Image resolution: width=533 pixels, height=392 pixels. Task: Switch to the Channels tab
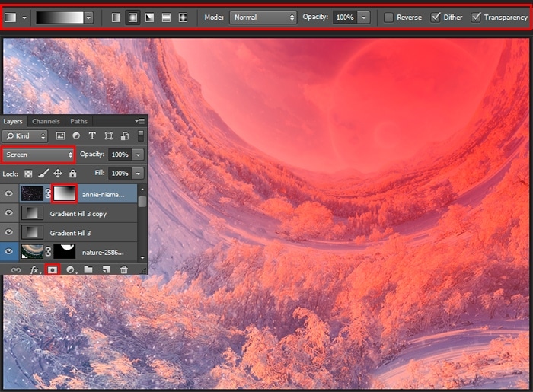(46, 121)
